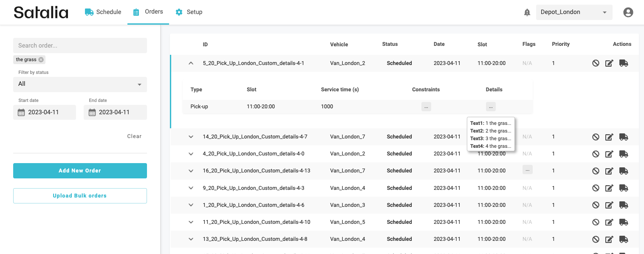Open the Start date calendar picker icon
The width and height of the screenshot is (644, 254).
[x=21, y=113]
